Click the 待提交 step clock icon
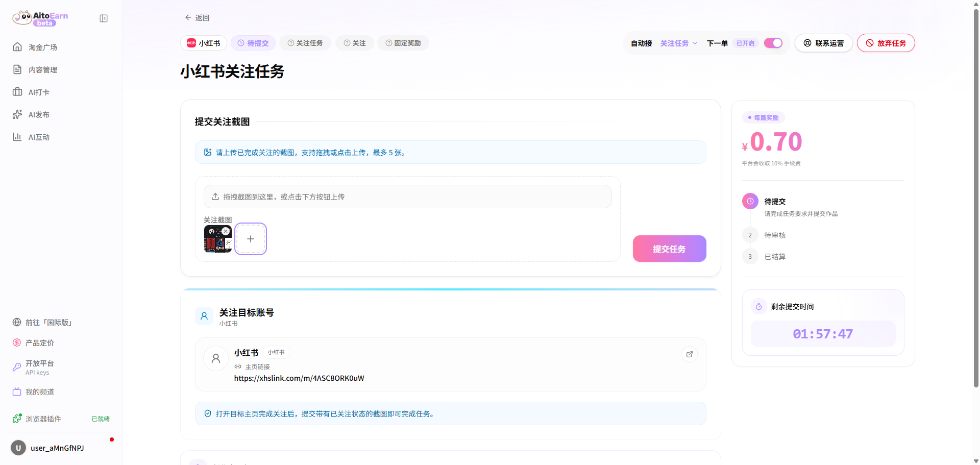 click(750, 201)
